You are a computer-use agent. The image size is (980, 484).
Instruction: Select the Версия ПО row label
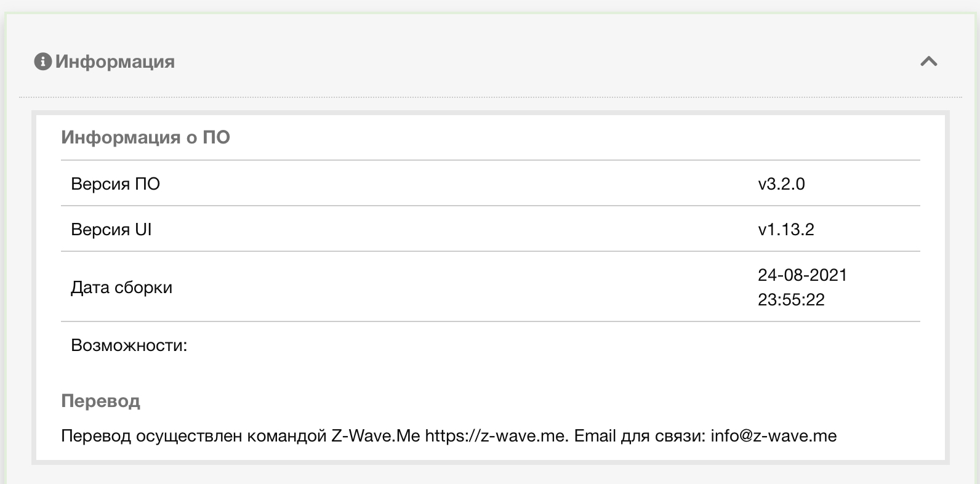click(x=115, y=184)
